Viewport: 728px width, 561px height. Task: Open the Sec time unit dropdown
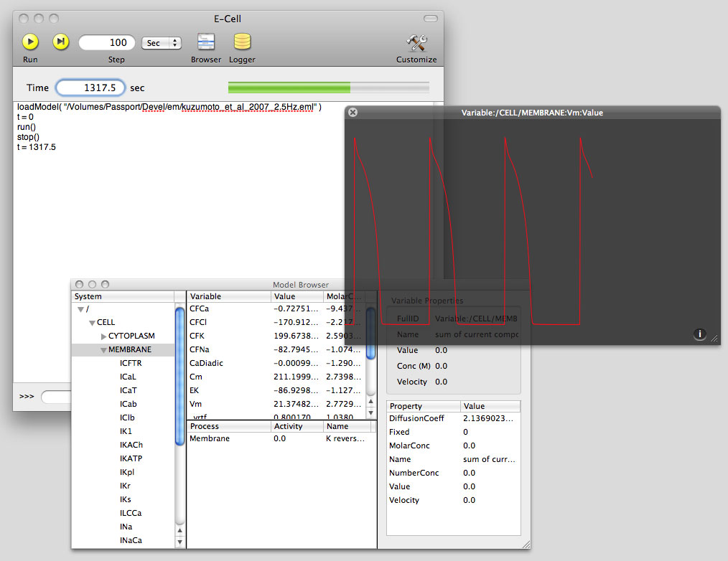pyautogui.click(x=162, y=43)
